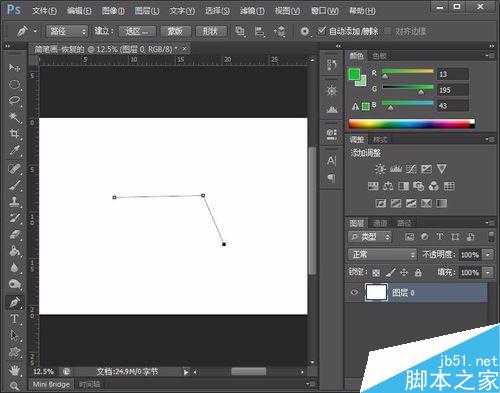This screenshot has width=500, height=393.
Task: Select the Path Selection tool
Action: pyautogui.click(x=14, y=335)
